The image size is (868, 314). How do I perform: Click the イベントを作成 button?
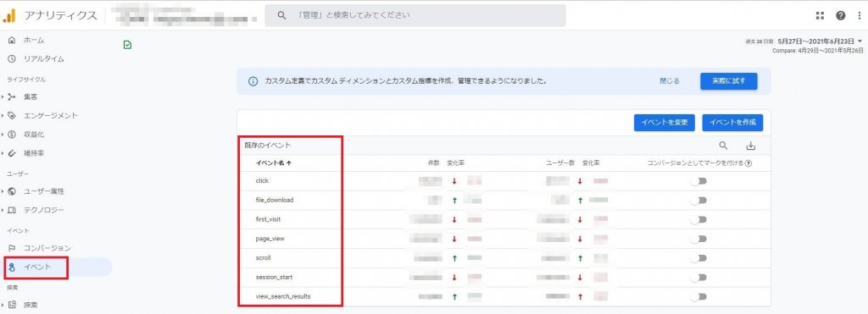(732, 123)
